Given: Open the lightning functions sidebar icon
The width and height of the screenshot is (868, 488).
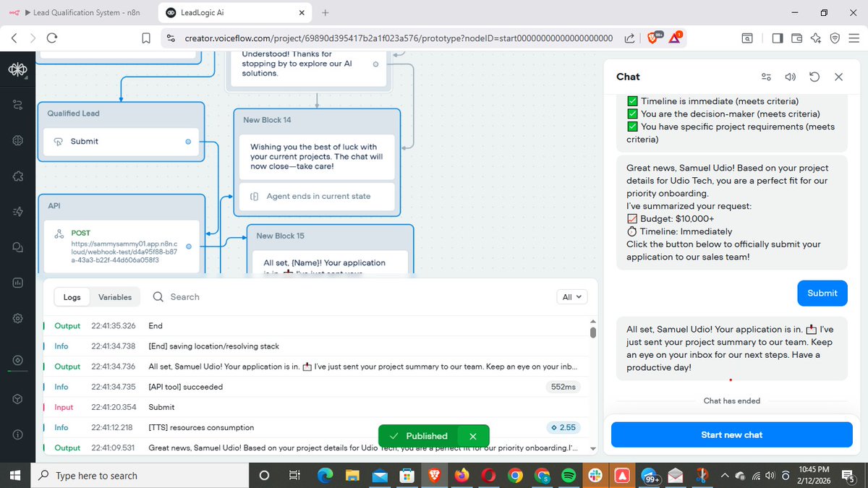Looking at the screenshot, I should 17,212.
